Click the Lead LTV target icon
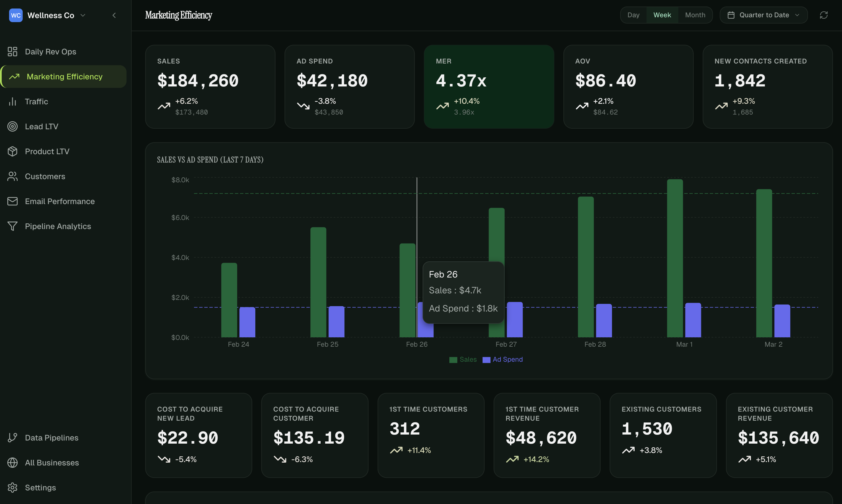Screen dimensions: 842x504 [12, 127]
